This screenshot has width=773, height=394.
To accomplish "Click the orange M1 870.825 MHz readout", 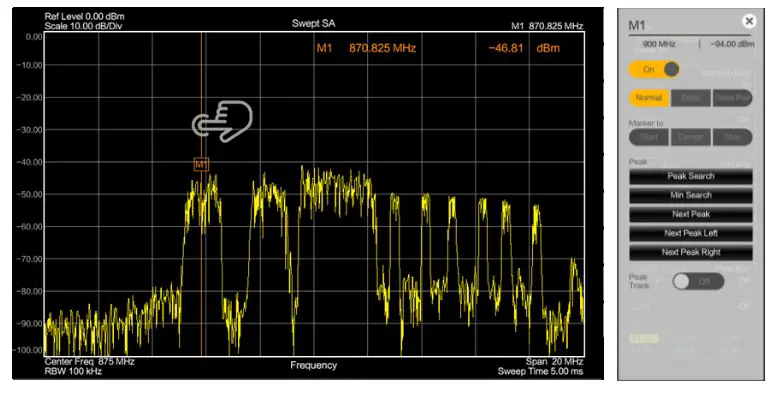I will coord(366,48).
